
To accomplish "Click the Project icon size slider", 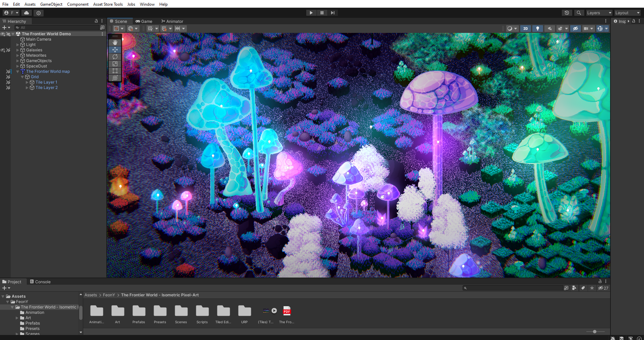I will [594, 332].
